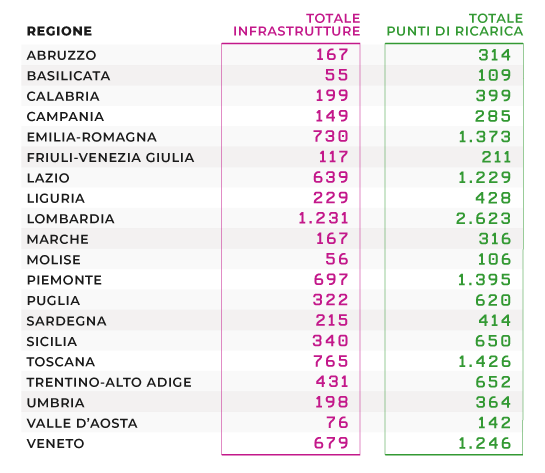
Task: Select the TOTALE INFRASTRUTTURE column header
Action: (x=296, y=25)
